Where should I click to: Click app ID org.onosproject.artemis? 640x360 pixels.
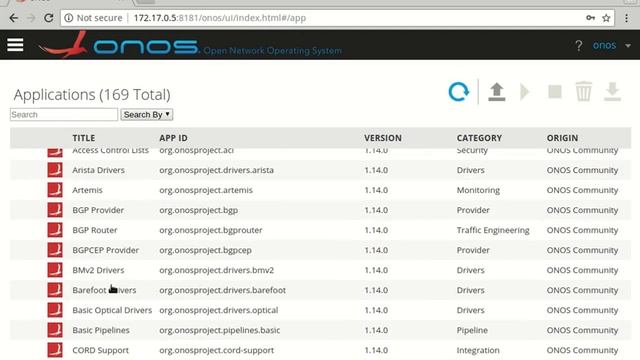(206, 190)
